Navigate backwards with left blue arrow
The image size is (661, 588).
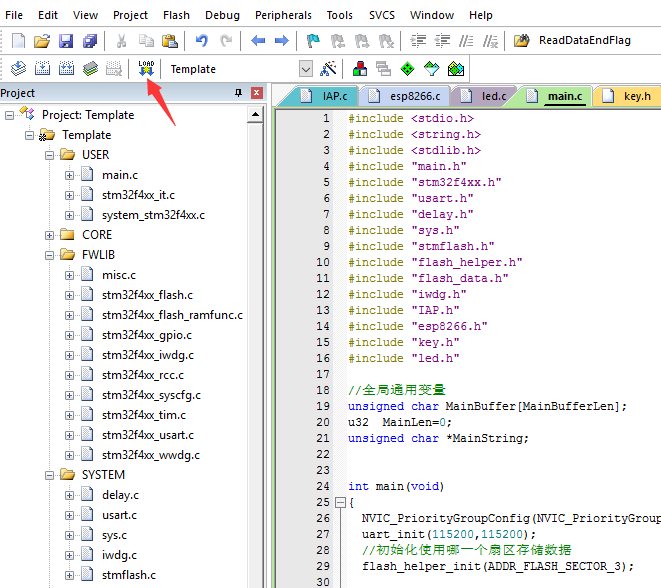[x=258, y=41]
